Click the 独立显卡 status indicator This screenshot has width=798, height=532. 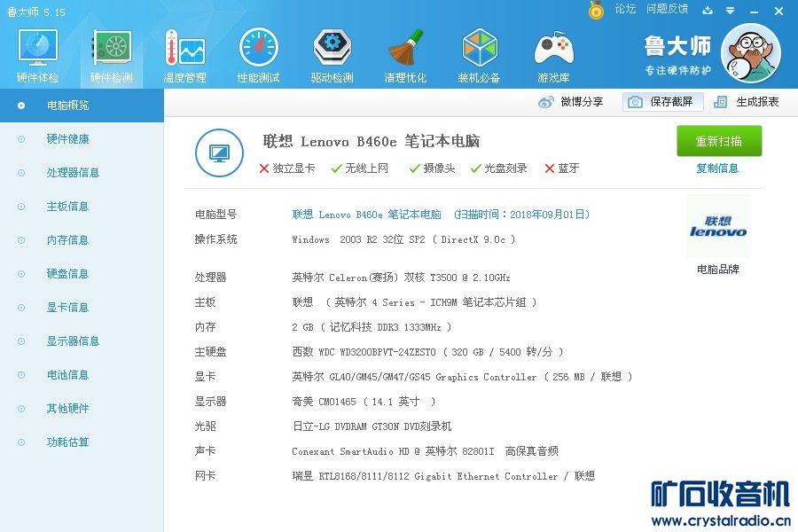click(x=287, y=168)
